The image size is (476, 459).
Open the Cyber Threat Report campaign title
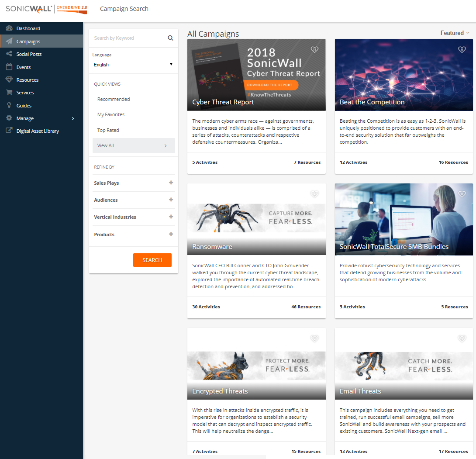(x=223, y=102)
